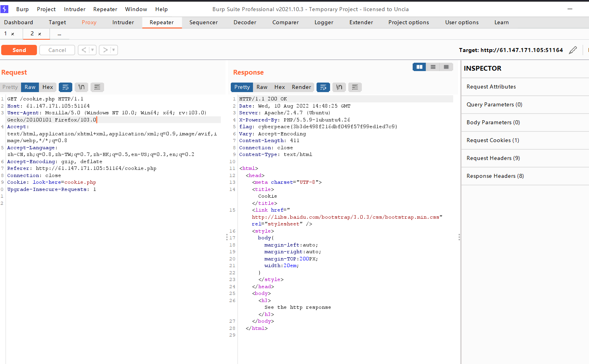Open the Project menu
The height and width of the screenshot is (364, 589).
[46, 9]
